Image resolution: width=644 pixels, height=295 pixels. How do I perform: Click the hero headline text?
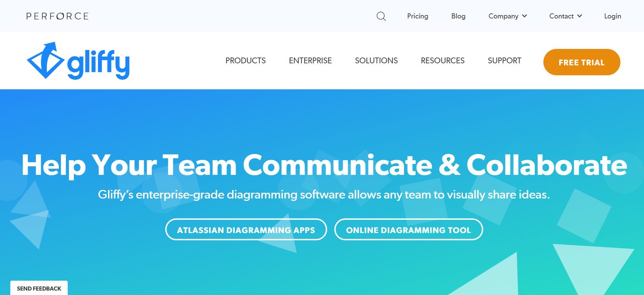coord(324,165)
